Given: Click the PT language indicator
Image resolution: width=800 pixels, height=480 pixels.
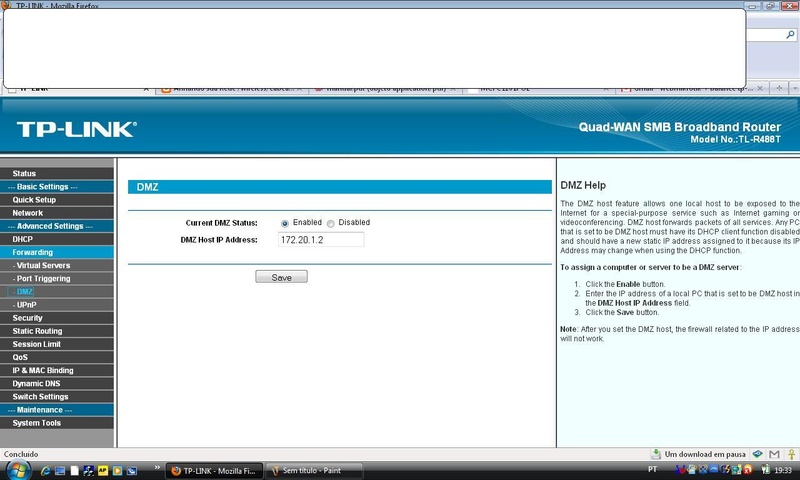Looking at the screenshot, I should pyautogui.click(x=653, y=469).
